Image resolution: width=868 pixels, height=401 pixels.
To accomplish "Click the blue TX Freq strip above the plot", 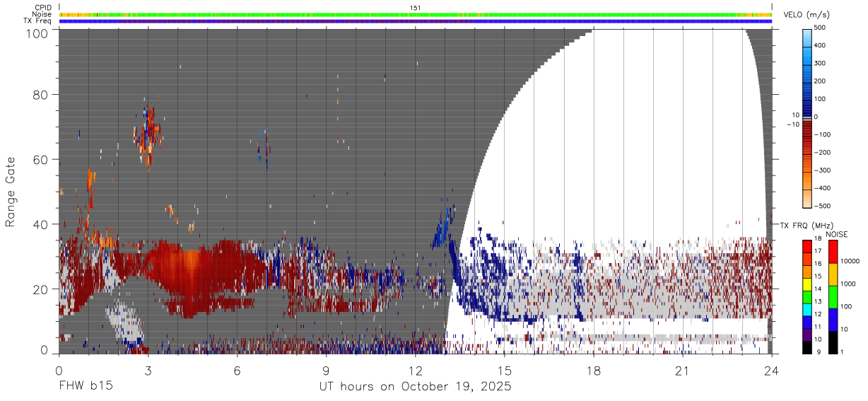I will click(416, 21).
